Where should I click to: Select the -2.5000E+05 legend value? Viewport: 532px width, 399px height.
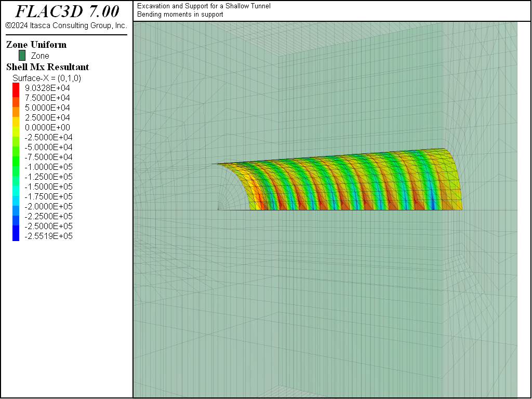[48, 226]
